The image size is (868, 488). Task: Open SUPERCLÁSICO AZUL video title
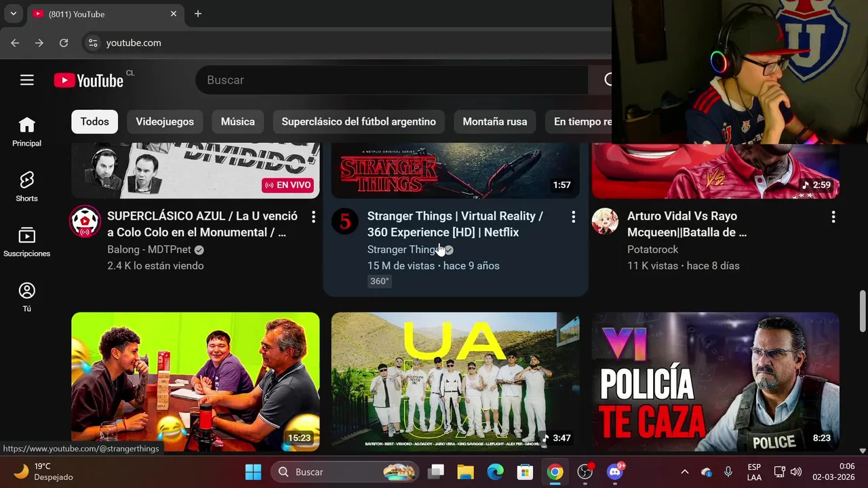pos(202,224)
